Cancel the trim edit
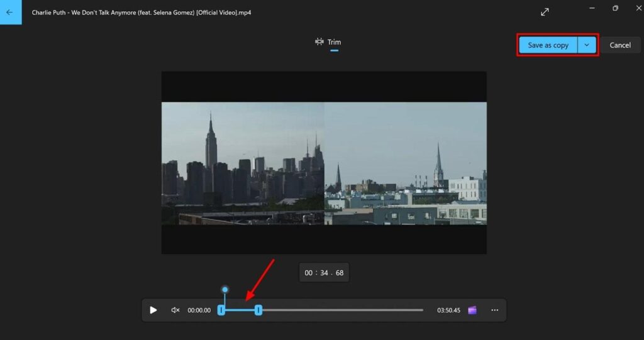Viewport: 644px width, 340px height. (619, 45)
